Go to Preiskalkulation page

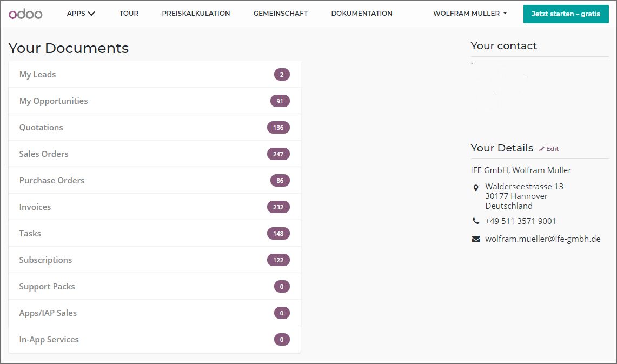point(196,14)
